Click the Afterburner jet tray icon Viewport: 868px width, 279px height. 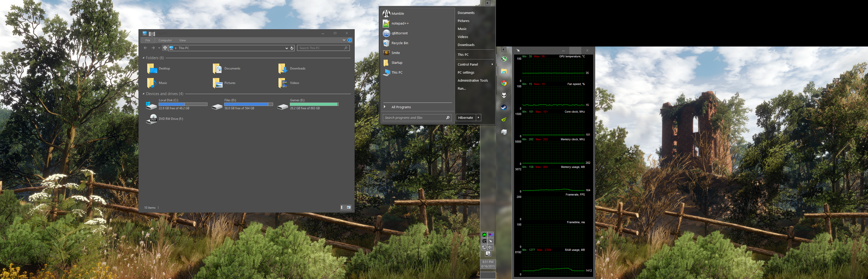click(x=491, y=241)
